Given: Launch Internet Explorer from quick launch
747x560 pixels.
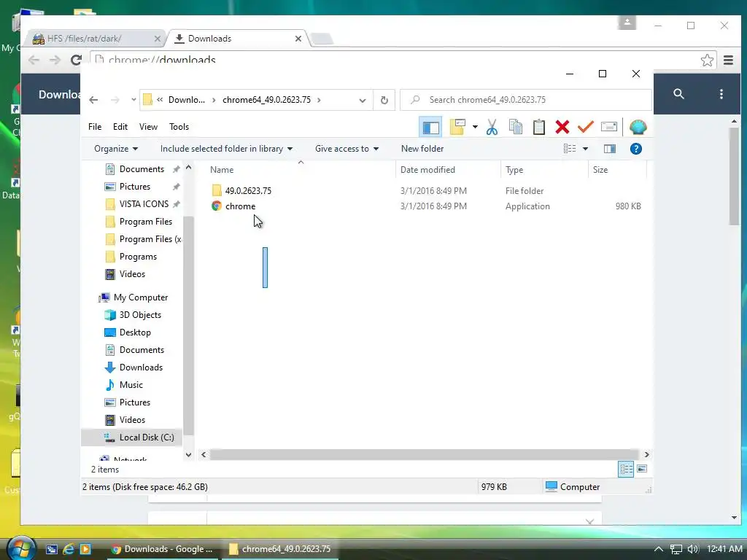Looking at the screenshot, I should coord(68,549).
